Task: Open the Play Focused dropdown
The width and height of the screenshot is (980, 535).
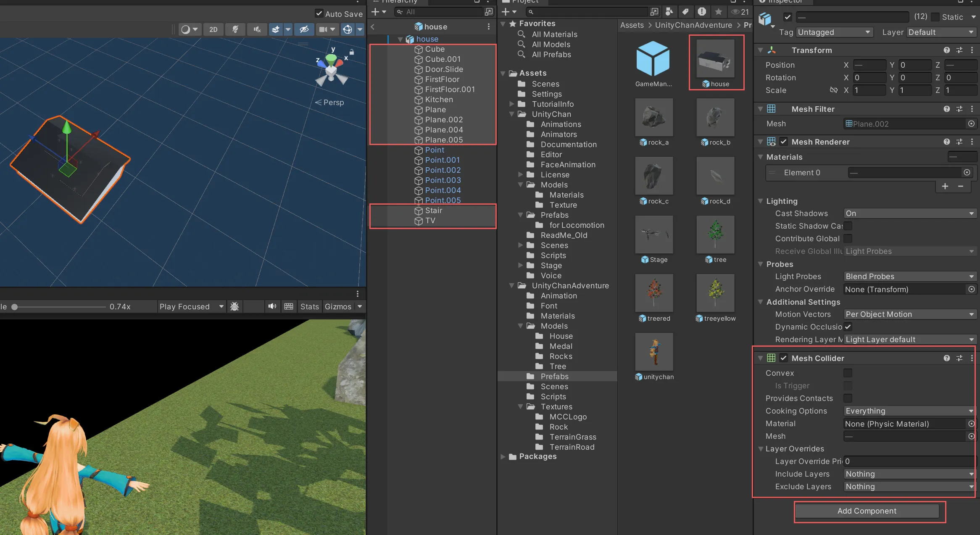Action: coord(191,306)
